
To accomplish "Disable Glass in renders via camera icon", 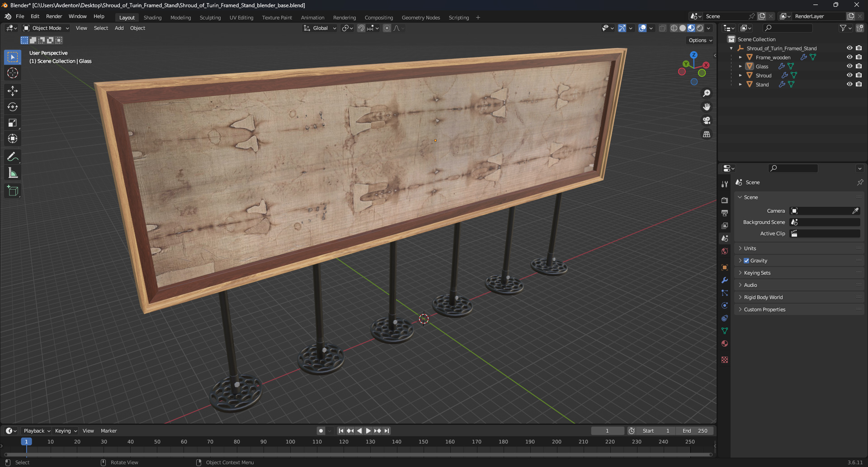I will 859,67.
